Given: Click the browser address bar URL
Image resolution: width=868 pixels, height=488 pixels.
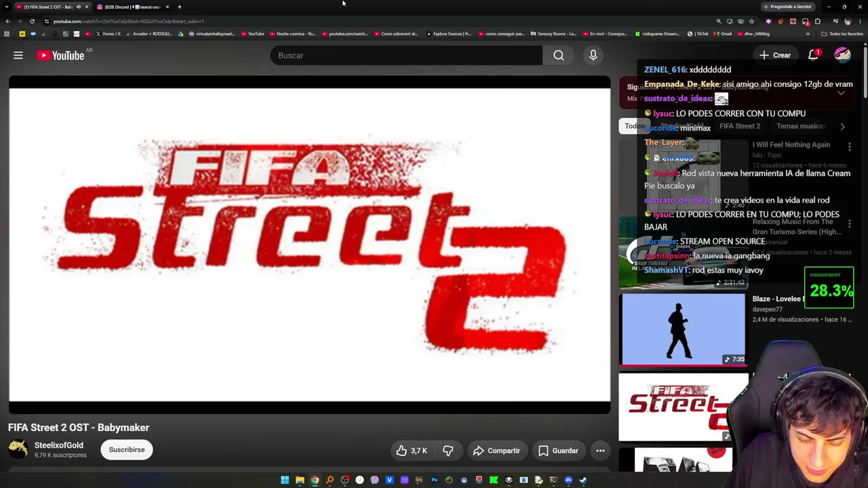Looking at the screenshot, I should (x=129, y=21).
